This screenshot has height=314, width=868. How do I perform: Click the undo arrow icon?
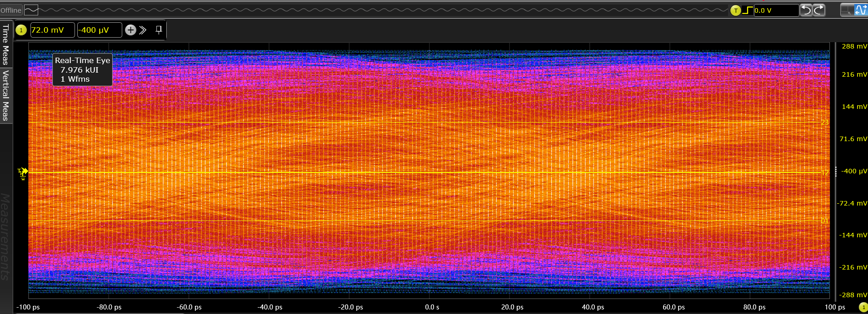point(806,10)
